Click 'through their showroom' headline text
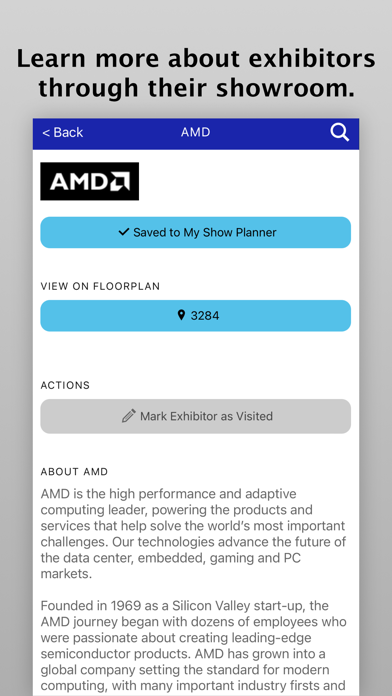 [197, 88]
